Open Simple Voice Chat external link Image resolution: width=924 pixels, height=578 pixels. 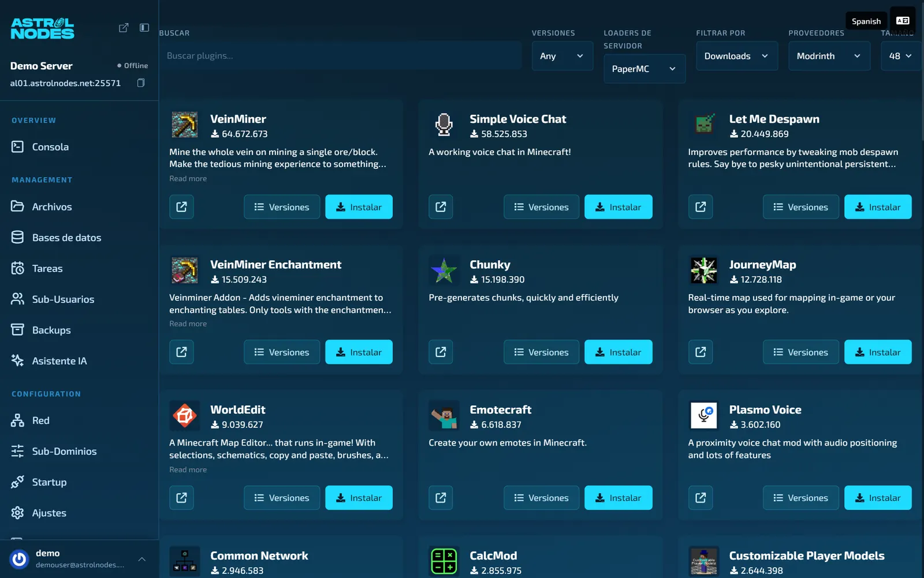coord(441,207)
